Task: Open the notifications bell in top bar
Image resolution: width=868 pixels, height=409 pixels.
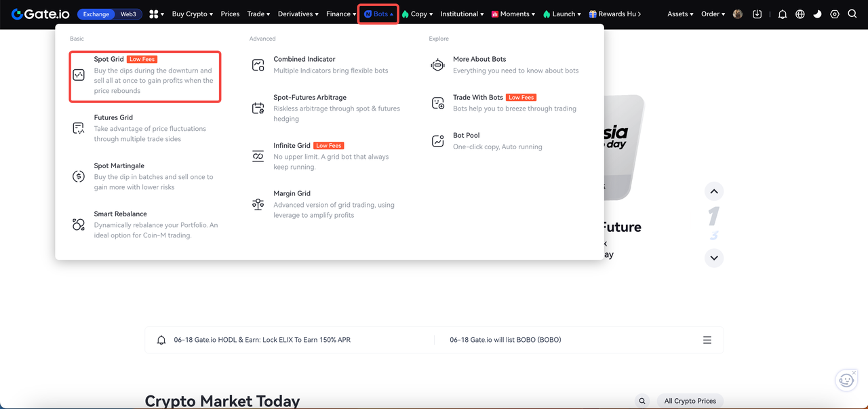Action: [x=782, y=14]
